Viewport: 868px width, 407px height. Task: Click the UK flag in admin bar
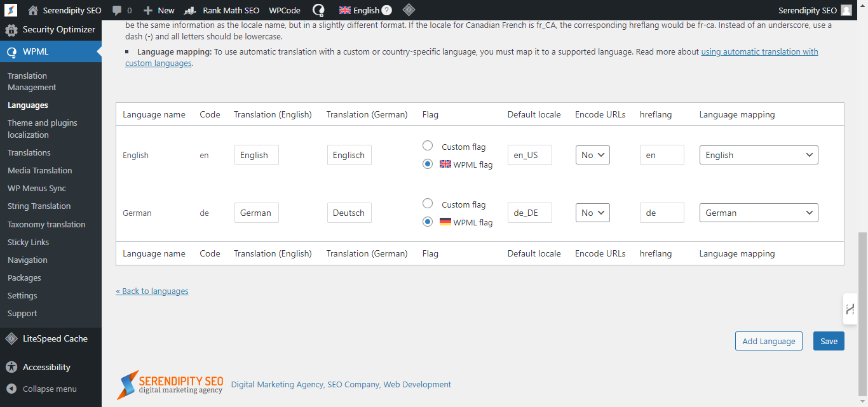click(x=345, y=10)
